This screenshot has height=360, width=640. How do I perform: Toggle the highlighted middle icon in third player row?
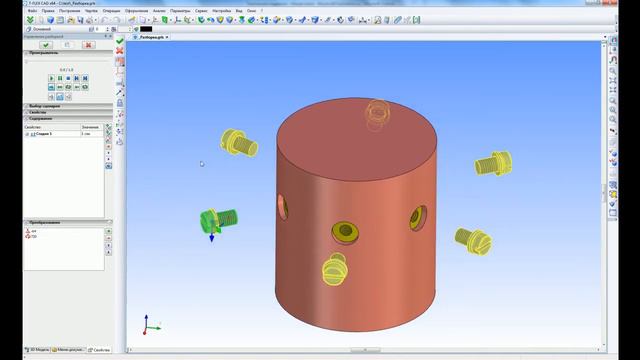pyautogui.click(x=60, y=97)
